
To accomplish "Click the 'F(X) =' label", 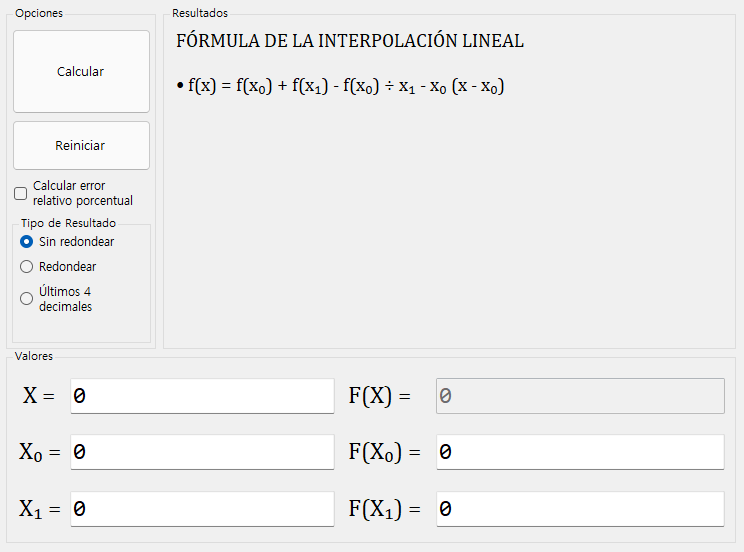I will (379, 396).
